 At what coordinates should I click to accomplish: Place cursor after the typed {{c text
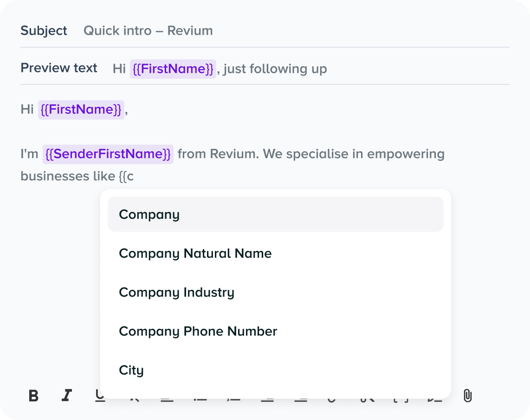134,176
